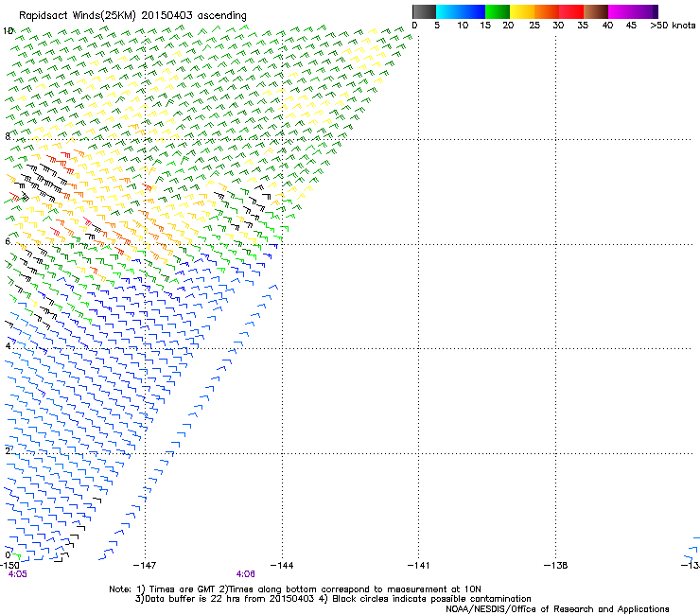Click the latitude axis label '4'
This screenshot has width=700, height=615.
(x=8, y=345)
